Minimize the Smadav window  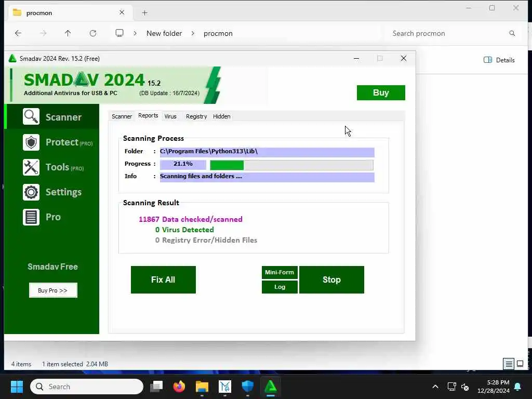click(356, 58)
